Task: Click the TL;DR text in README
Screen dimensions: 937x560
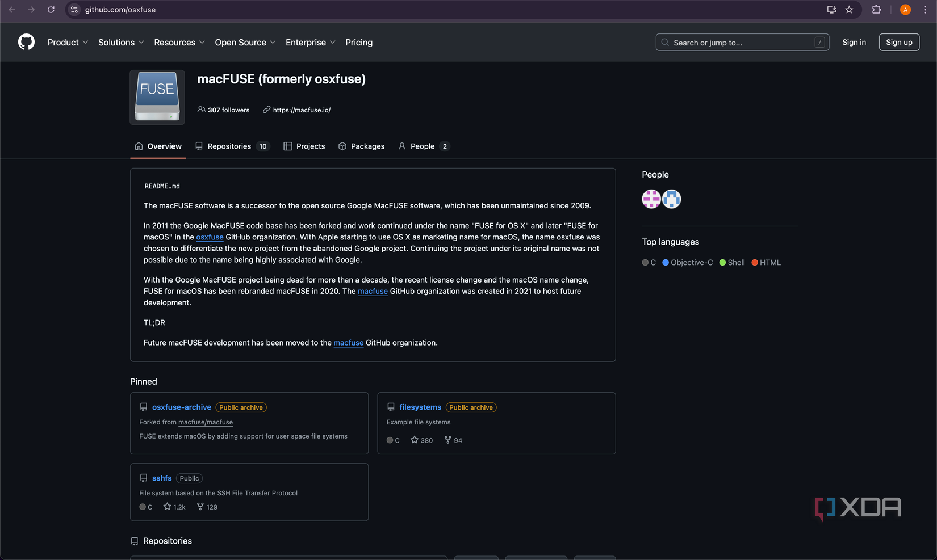Action: point(154,323)
